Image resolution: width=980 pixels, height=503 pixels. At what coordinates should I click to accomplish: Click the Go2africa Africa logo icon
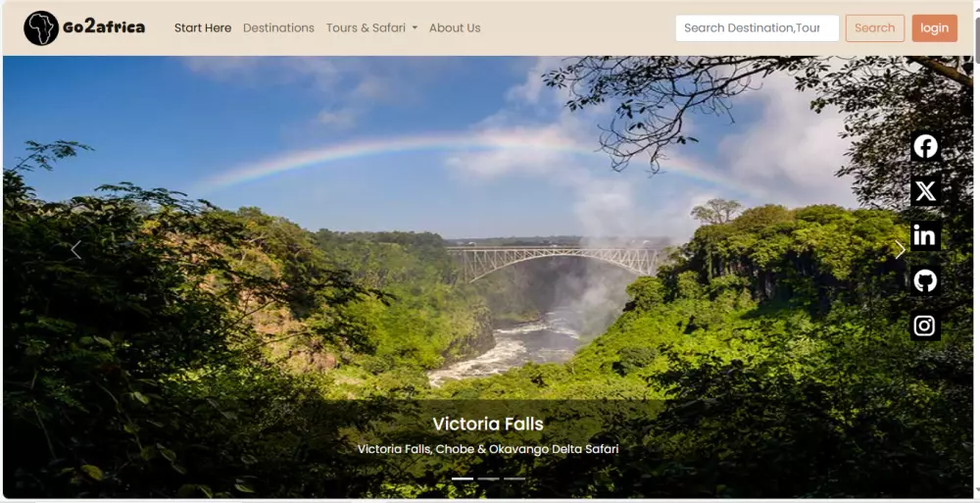pos(41,28)
